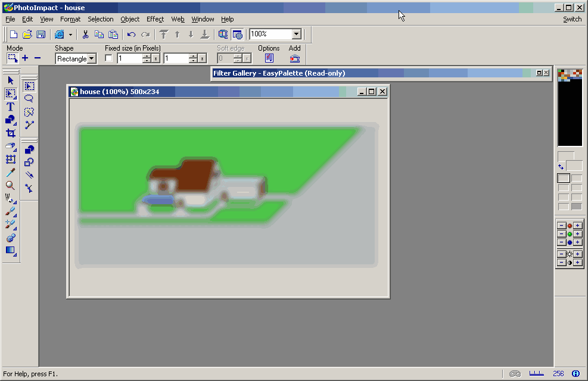588x381 pixels.
Task: Click the house image canvas
Action: point(228,198)
